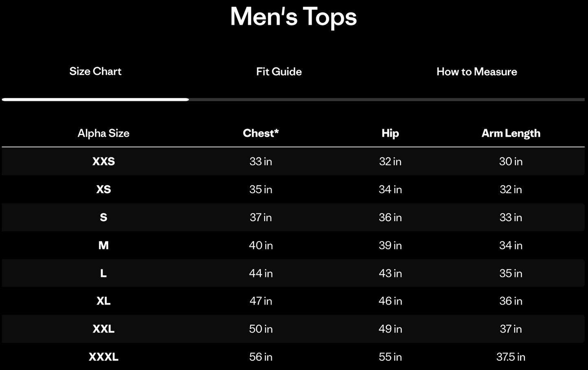Click the tab progress indicator bar
588x370 pixels.
(294, 99)
